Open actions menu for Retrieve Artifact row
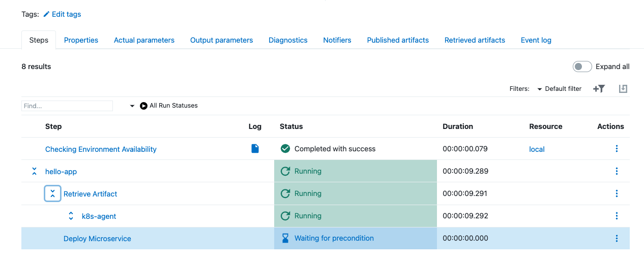The height and width of the screenshot is (262, 644). coord(617,193)
